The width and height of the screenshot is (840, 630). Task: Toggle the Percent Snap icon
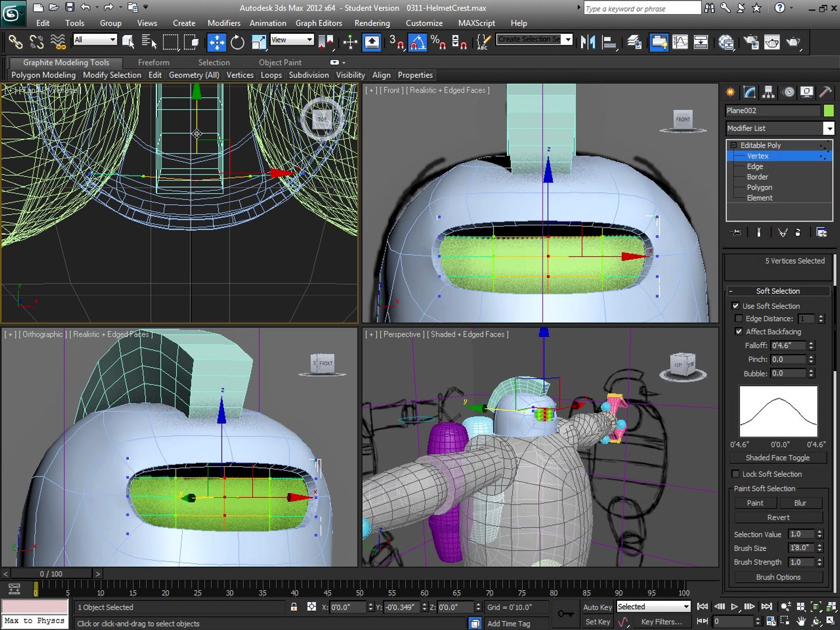438,42
